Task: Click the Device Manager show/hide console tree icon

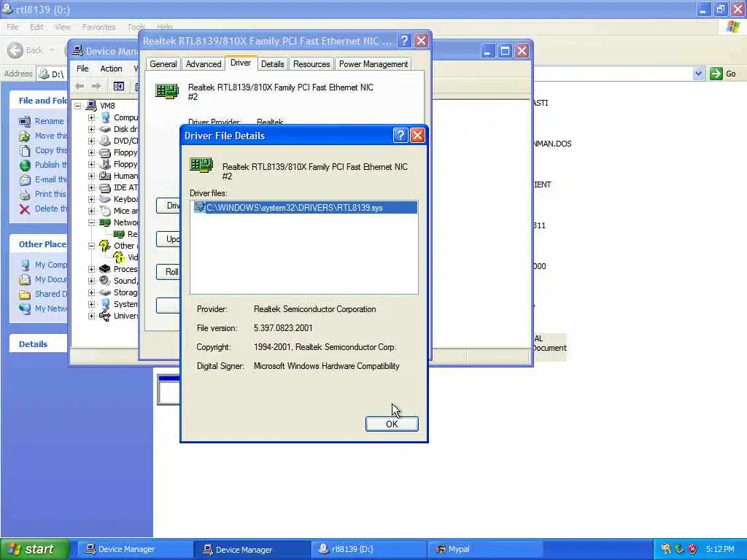Action: tap(119, 86)
